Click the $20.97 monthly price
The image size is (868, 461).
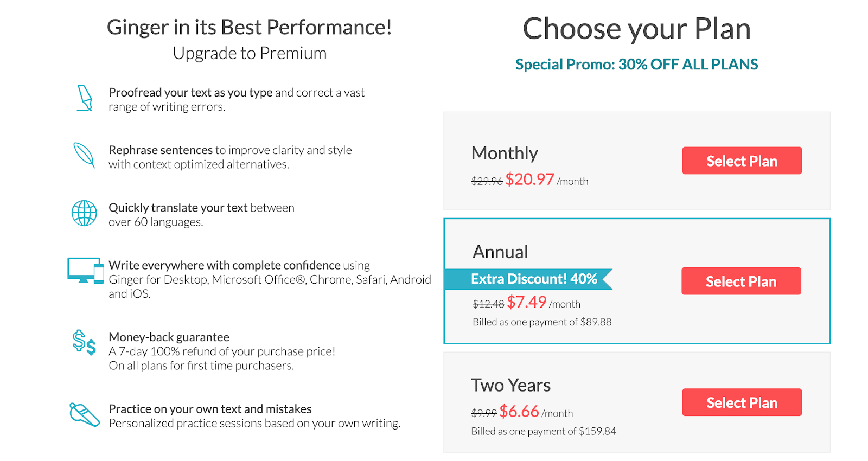(529, 180)
